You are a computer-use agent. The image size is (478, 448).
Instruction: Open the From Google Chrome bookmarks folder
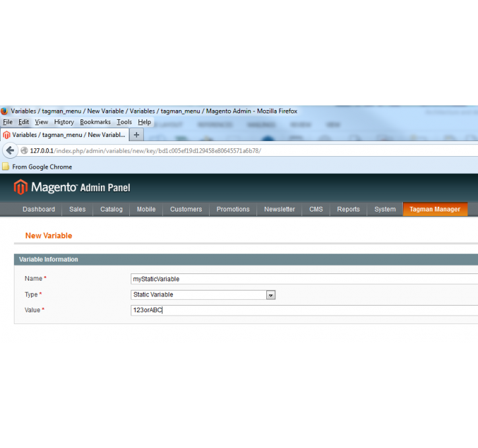click(37, 167)
